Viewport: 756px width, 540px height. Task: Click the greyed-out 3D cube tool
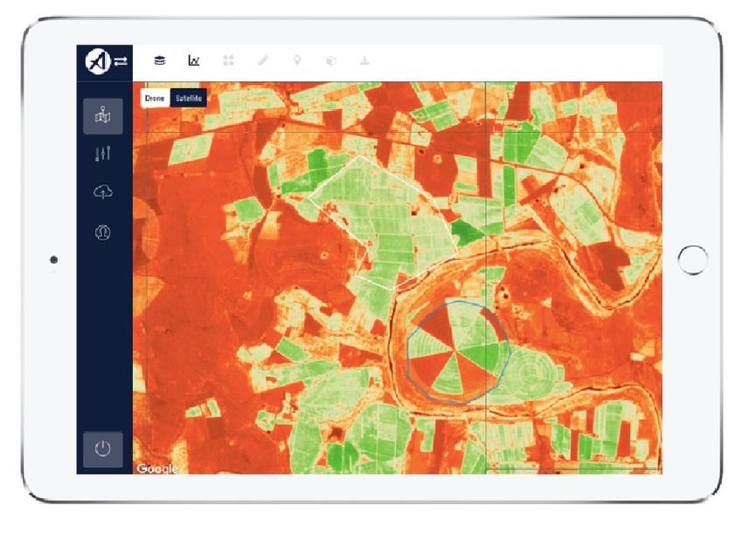(x=331, y=61)
